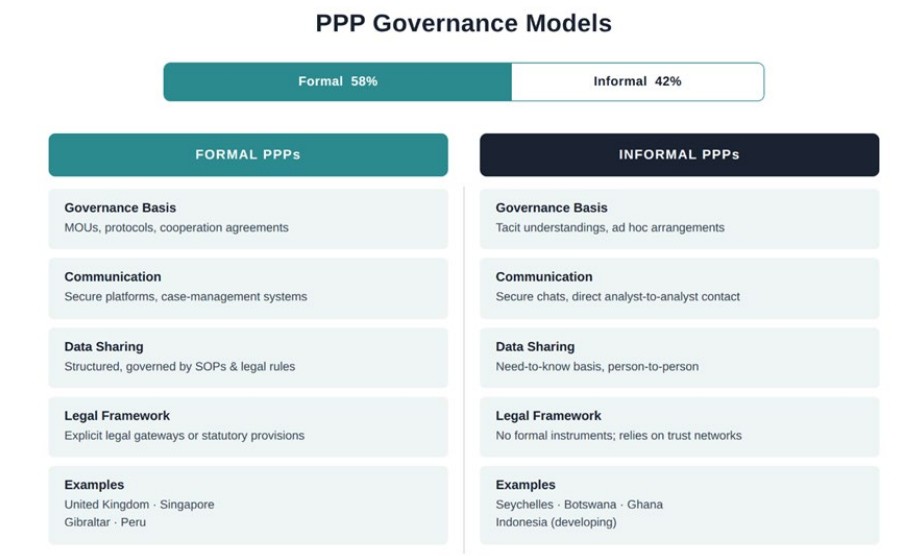The height and width of the screenshot is (556, 911).
Task: Open Formal Examples card
Action: pos(248,505)
